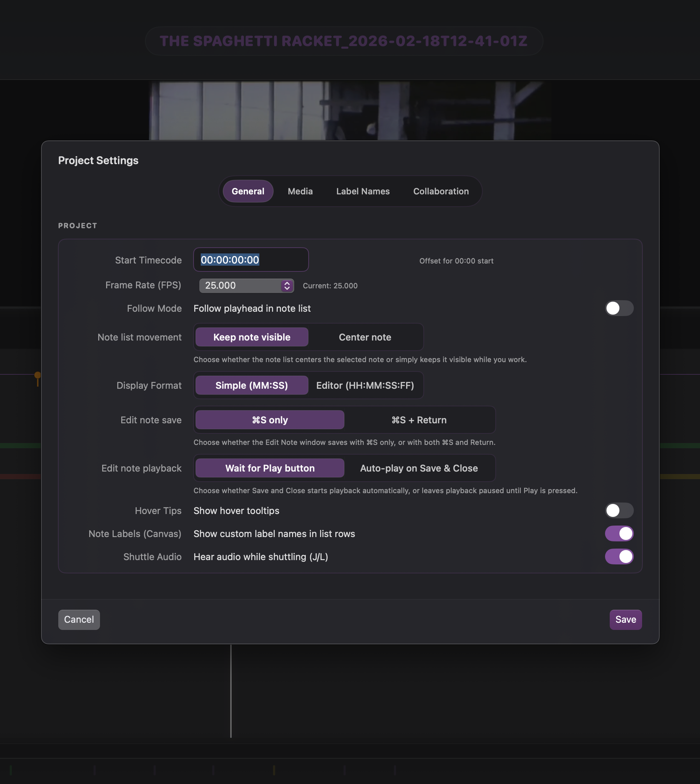Select Wait for Play button option
Viewport: 700px width, 784px height.
[x=270, y=468]
